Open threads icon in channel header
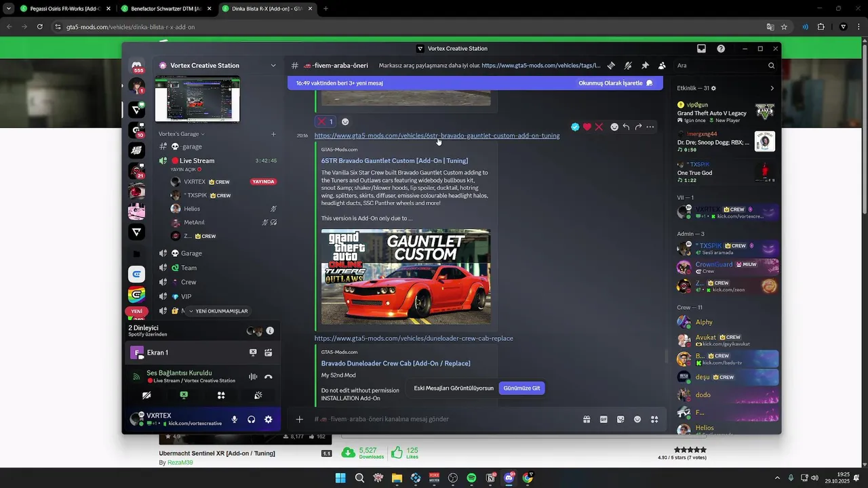Image resolution: width=868 pixels, height=488 pixels. (611, 66)
